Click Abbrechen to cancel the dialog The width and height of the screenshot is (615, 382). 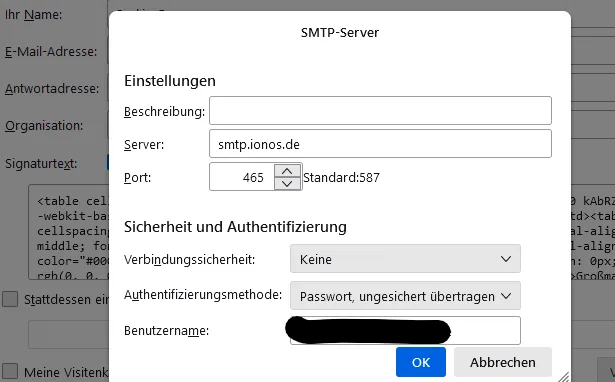503,362
